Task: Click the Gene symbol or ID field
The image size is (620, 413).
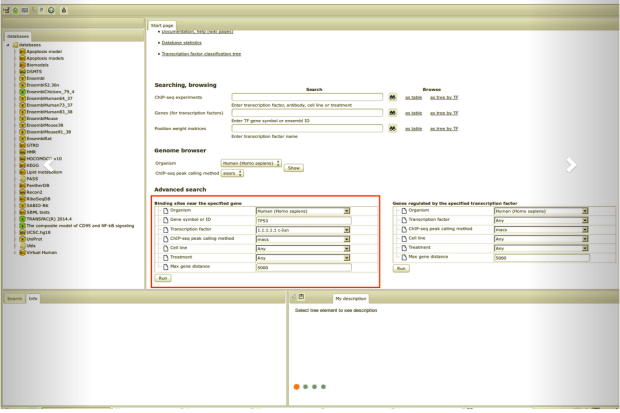Action: point(303,221)
